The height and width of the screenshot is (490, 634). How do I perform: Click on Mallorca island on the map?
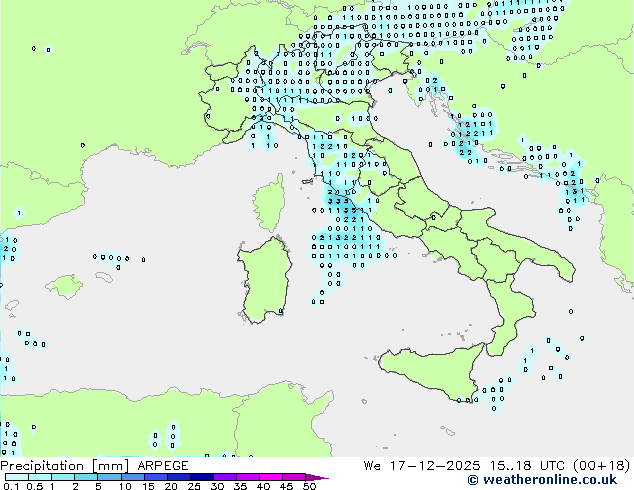[64, 286]
